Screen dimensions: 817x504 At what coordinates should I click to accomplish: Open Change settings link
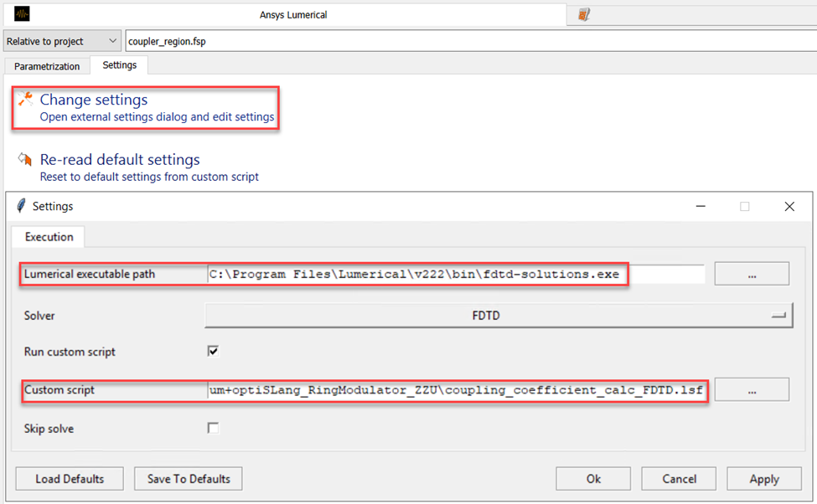coord(94,100)
